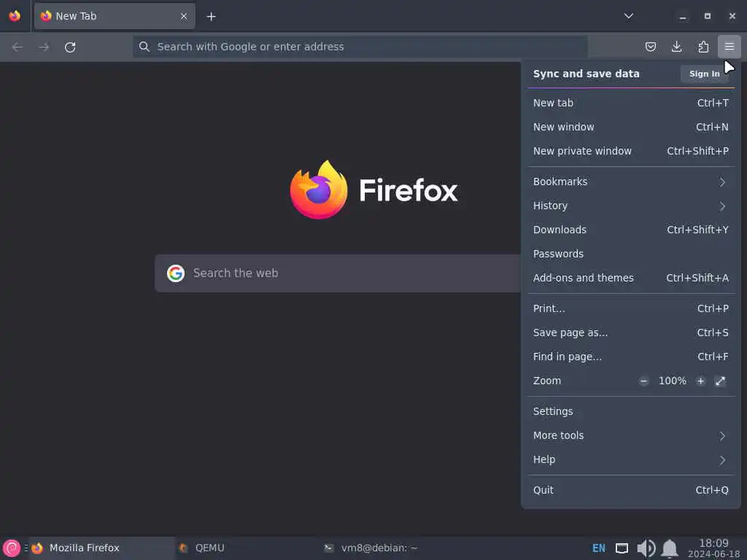Screen dimensions: 747x560
Task: Focus the address bar field
Action: pyautogui.click(x=360, y=47)
